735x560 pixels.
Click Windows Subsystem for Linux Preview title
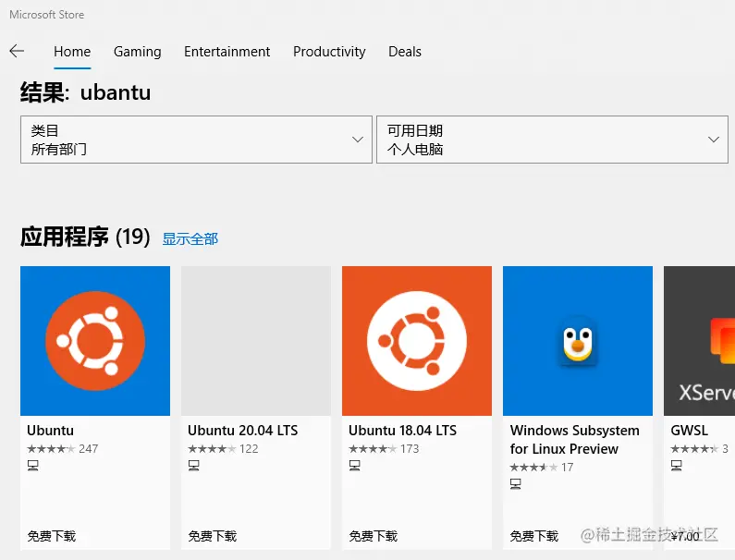[x=575, y=440]
